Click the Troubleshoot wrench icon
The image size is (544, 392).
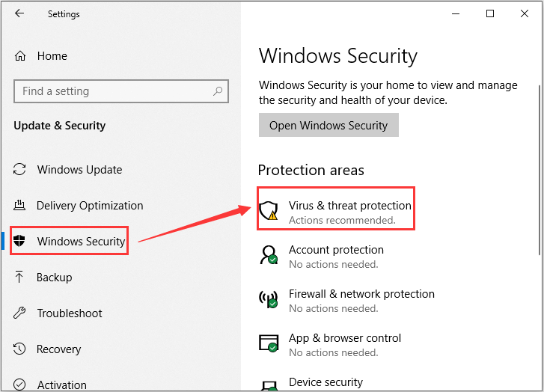pyautogui.click(x=19, y=313)
